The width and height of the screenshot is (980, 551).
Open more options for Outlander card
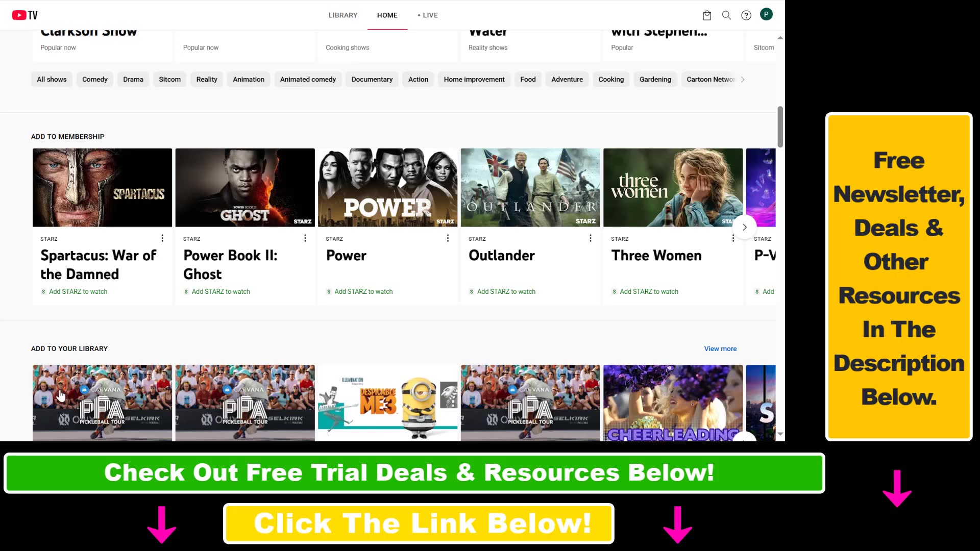591,238
